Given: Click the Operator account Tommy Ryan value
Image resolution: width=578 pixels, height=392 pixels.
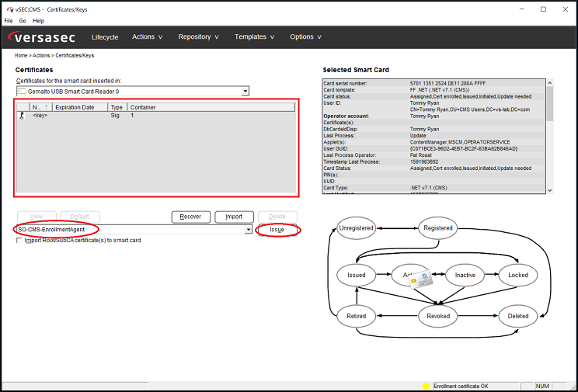Looking at the screenshot, I should coord(424,116).
